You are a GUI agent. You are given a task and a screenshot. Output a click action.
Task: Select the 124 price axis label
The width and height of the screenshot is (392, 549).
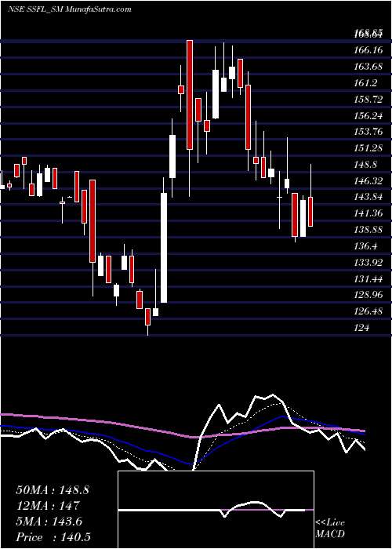(361, 327)
